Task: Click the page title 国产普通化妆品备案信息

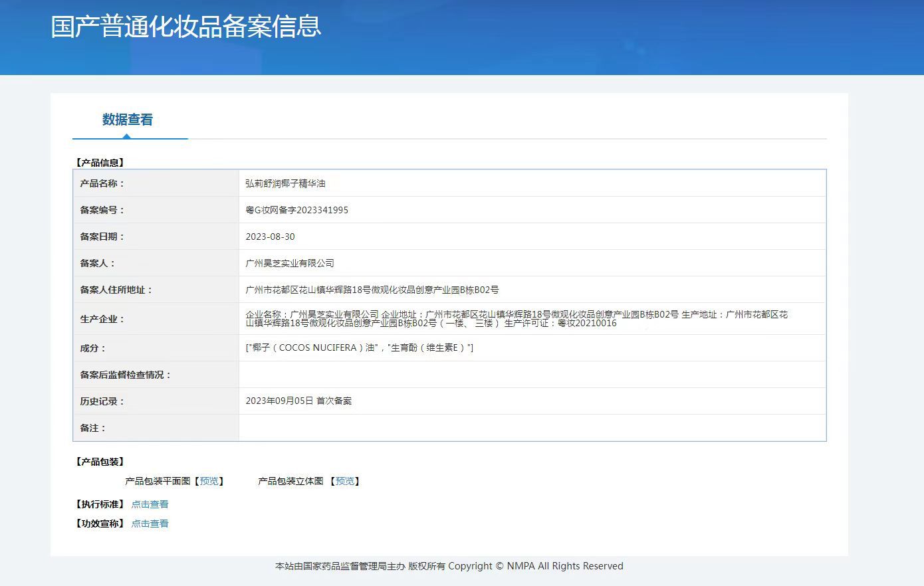Action: tap(186, 26)
